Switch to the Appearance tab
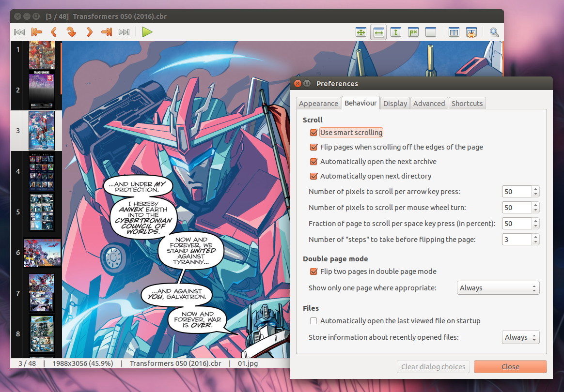 click(318, 104)
